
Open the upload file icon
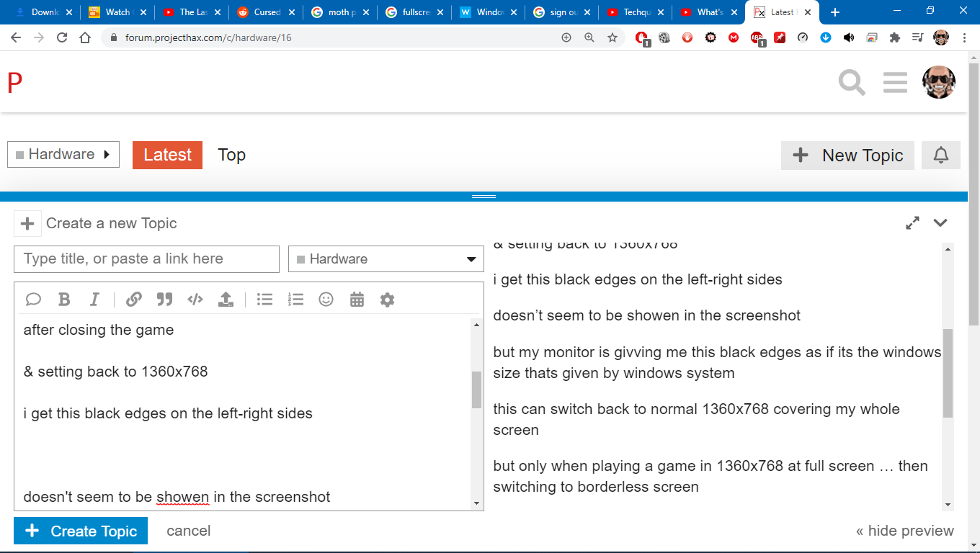[x=226, y=300]
